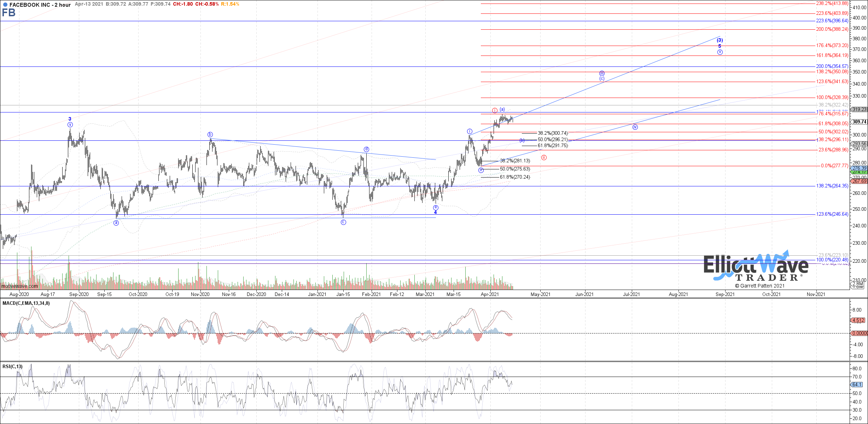Select the '38.2%(300.74)' retracement label

pyautogui.click(x=553, y=133)
